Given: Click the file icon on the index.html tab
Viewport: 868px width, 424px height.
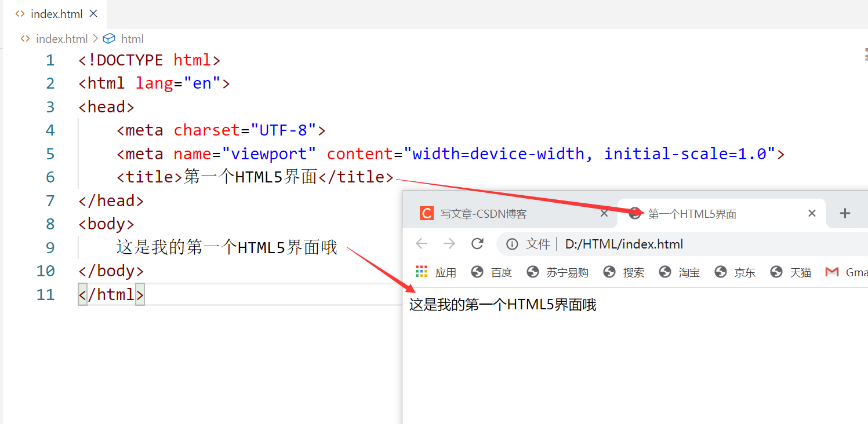Looking at the screenshot, I should [20, 14].
